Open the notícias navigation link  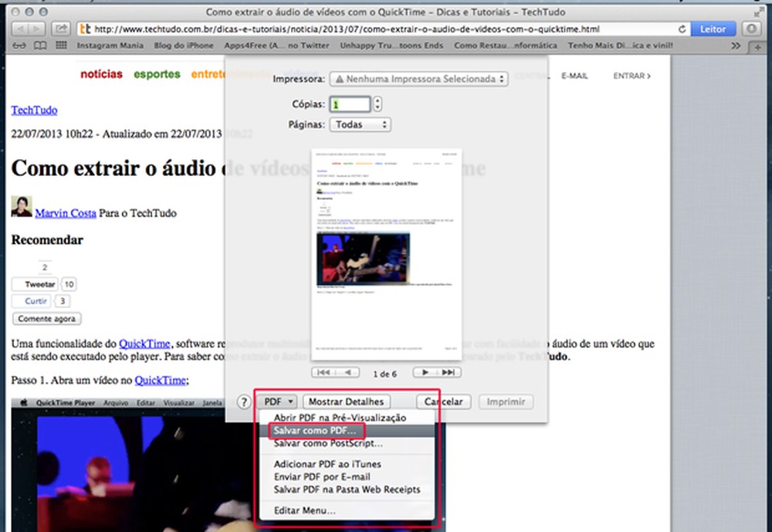(x=101, y=74)
